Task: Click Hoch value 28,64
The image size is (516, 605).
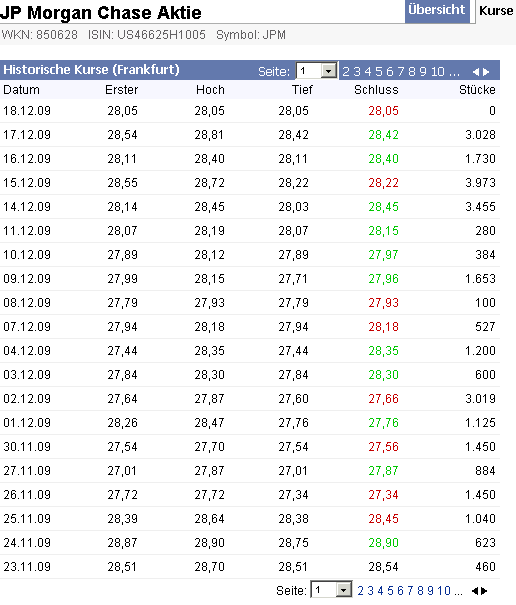Action: (209, 519)
